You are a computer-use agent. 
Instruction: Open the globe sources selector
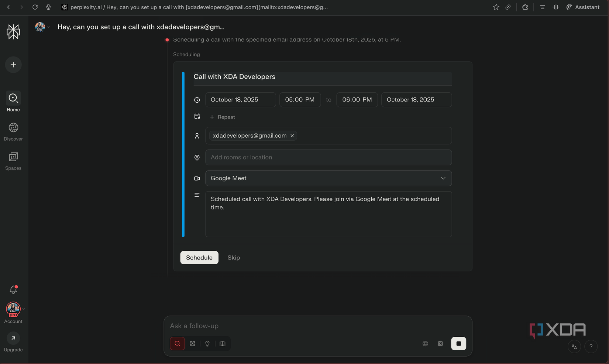tap(425, 344)
